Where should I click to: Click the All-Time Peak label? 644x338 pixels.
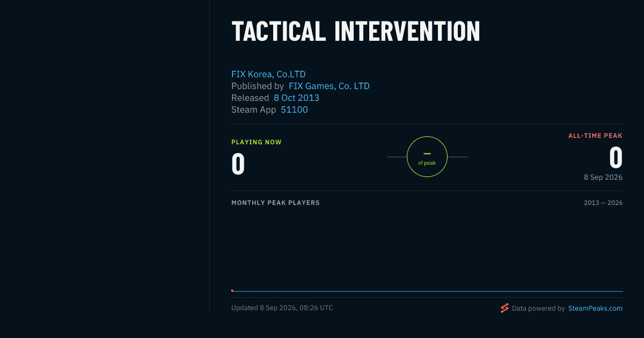(596, 136)
